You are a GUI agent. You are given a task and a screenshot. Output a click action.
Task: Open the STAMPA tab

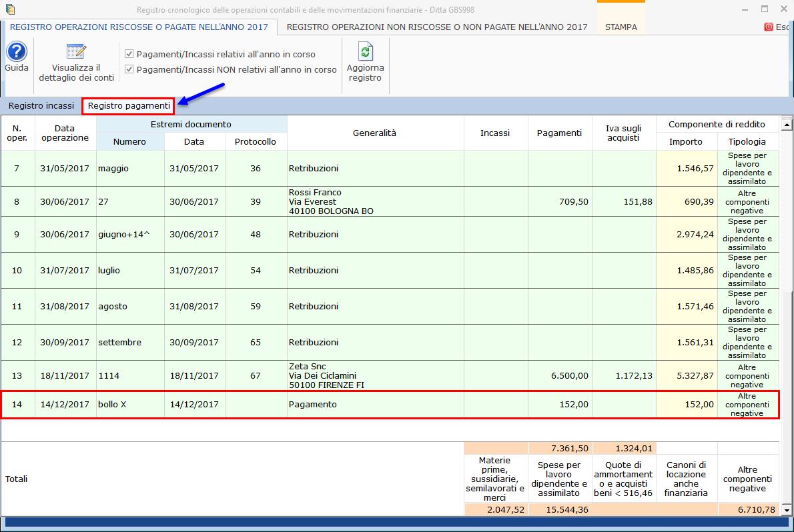tap(621, 27)
